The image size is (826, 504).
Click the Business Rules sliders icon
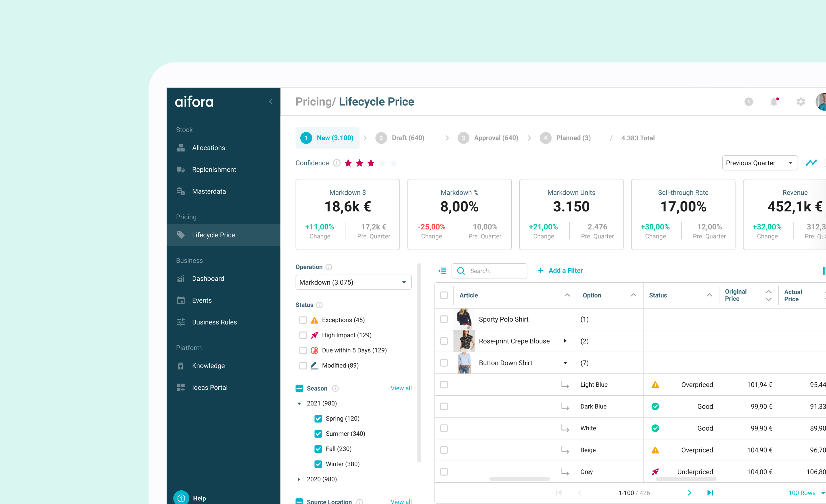tap(181, 322)
